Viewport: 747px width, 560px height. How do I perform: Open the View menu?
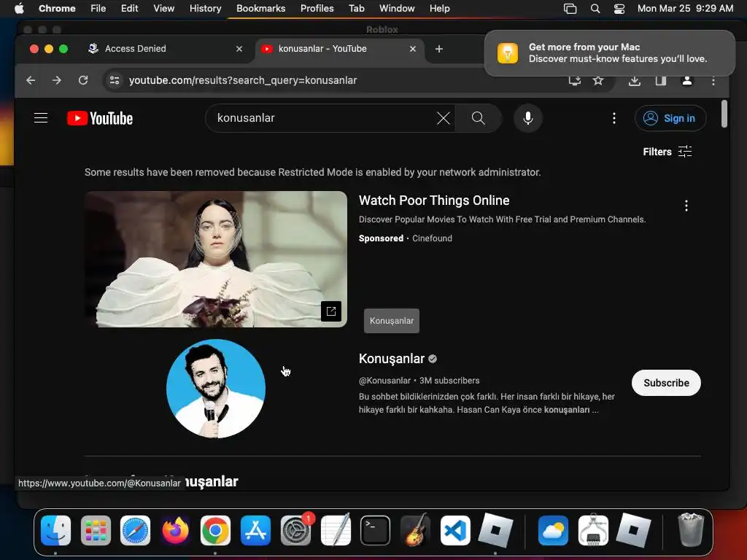(x=163, y=9)
